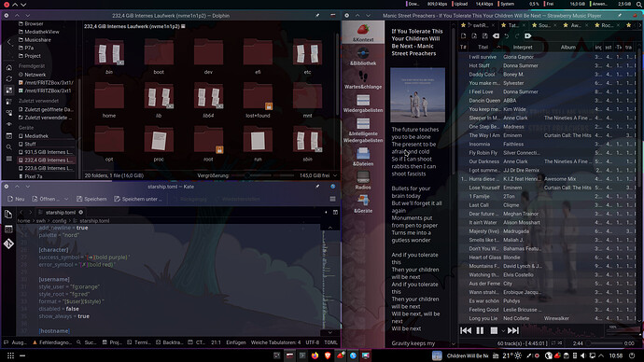Toggle the Terminal panel in Kate's status bar

pyautogui.click(x=139, y=342)
